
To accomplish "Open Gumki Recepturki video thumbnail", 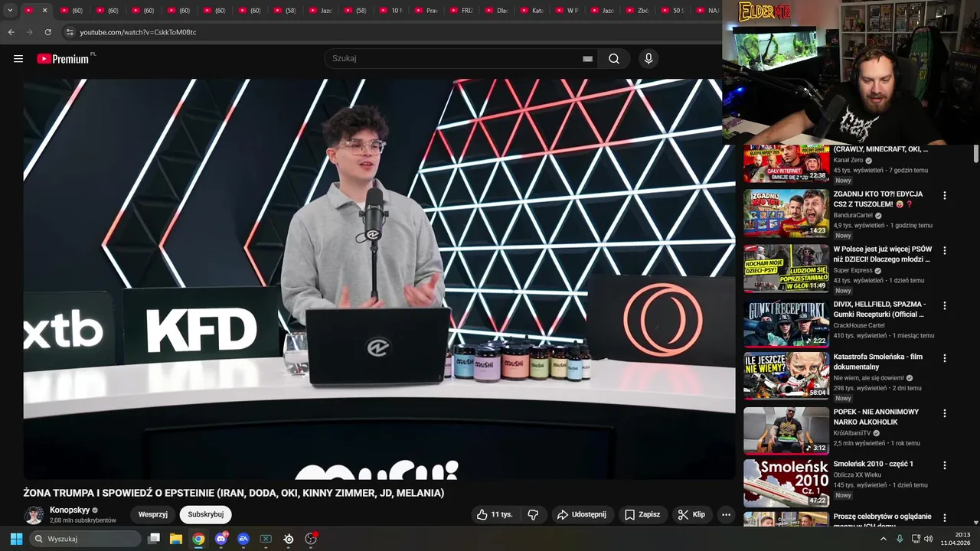I will pos(786,324).
